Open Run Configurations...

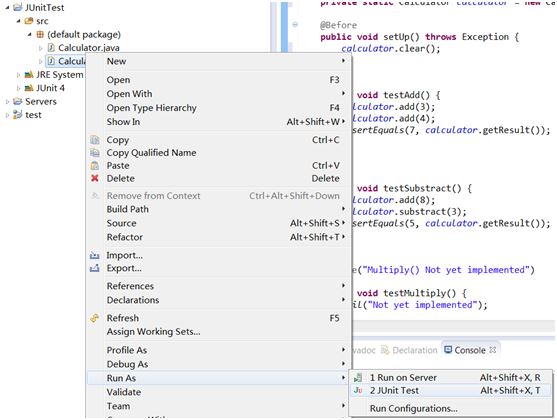pyautogui.click(x=451, y=409)
